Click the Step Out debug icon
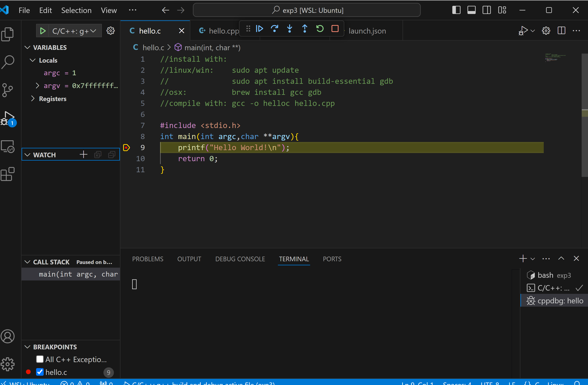 (x=305, y=29)
